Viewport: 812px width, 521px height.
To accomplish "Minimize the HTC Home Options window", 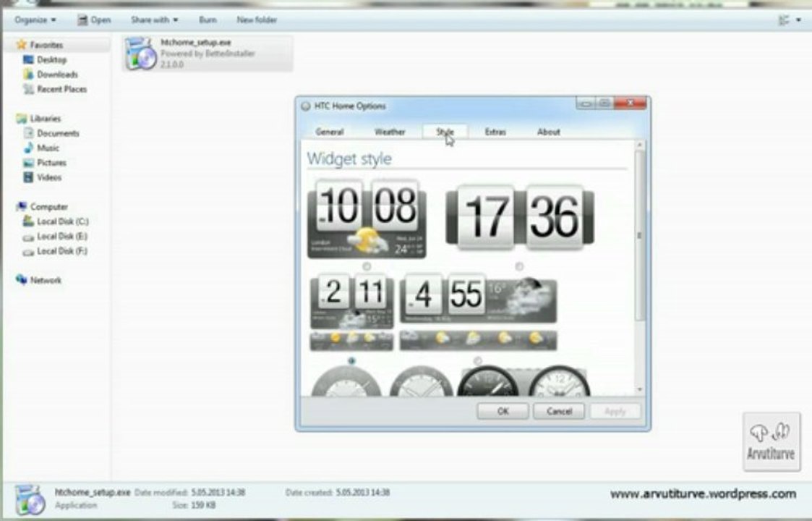I will pos(585,103).
